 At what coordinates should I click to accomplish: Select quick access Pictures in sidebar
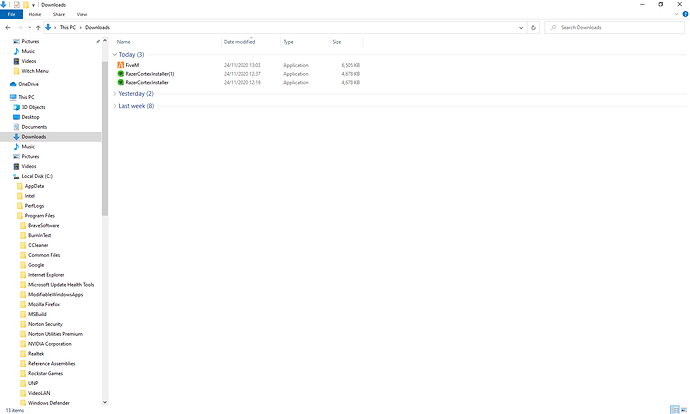point(30,41)
